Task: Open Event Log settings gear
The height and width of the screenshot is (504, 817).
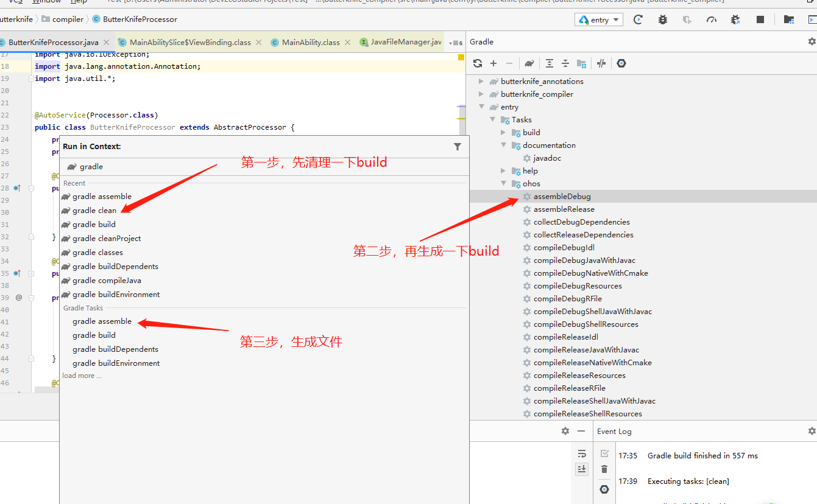Action: click(812, 431)
